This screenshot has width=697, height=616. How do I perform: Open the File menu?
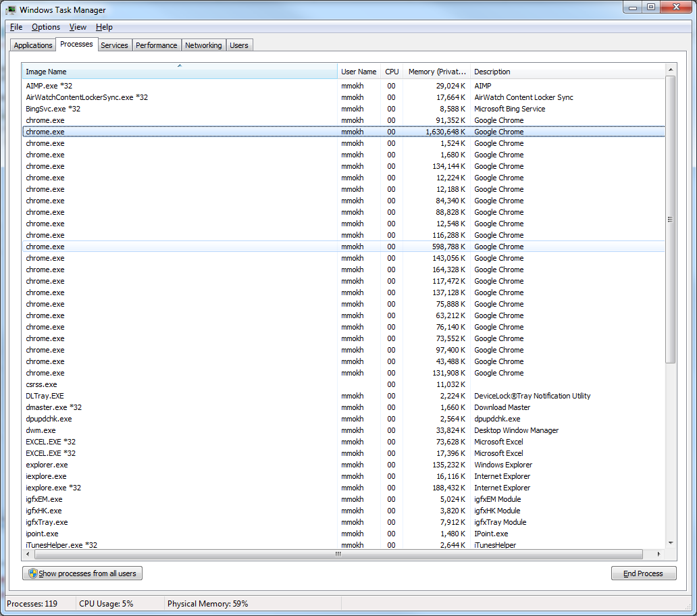pos(16,27)
